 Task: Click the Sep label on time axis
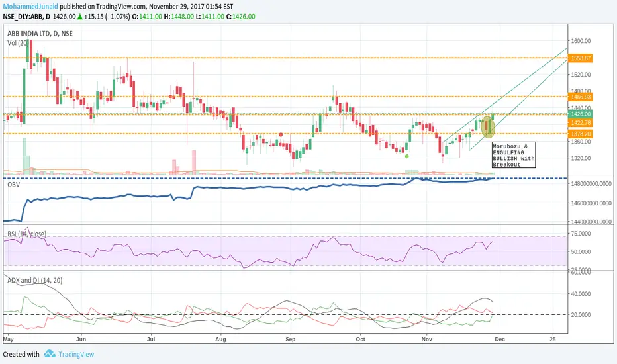pyautogui.click(x=291, y=339)
